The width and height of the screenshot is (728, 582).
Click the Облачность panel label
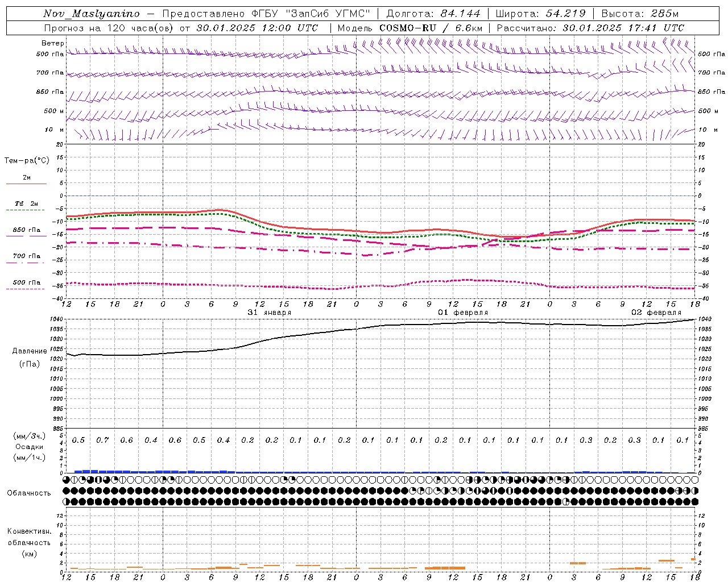point(29,493)
